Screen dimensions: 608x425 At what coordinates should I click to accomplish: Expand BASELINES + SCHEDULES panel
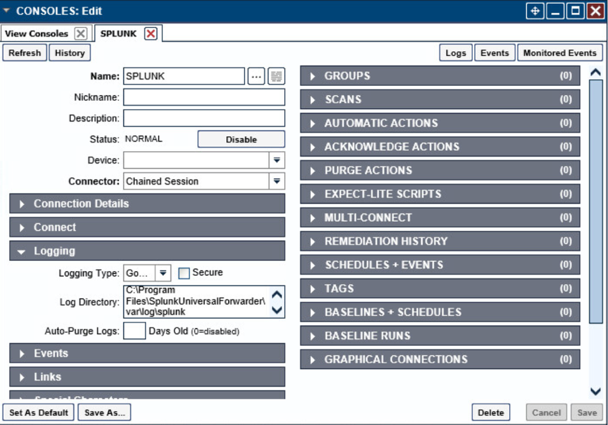[x=440, y=313]
